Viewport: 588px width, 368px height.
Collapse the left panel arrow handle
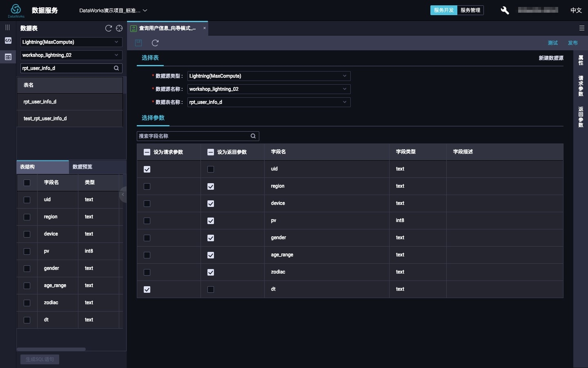(x=122, y=195)
